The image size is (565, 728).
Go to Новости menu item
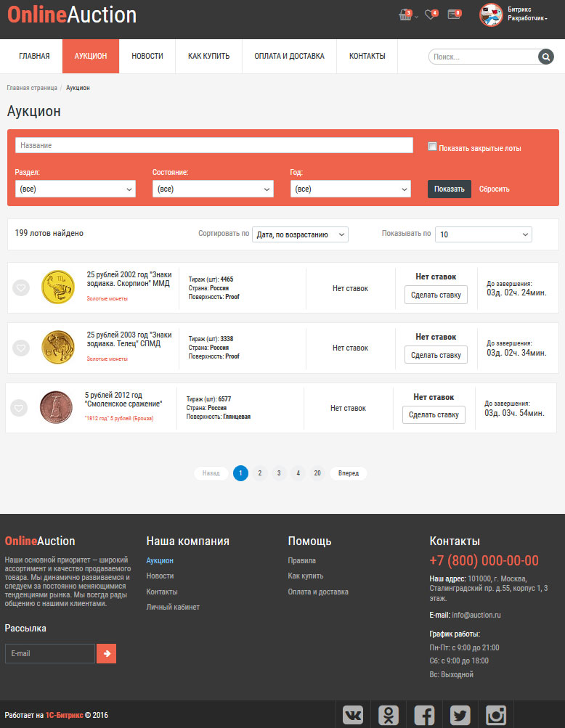147,57
